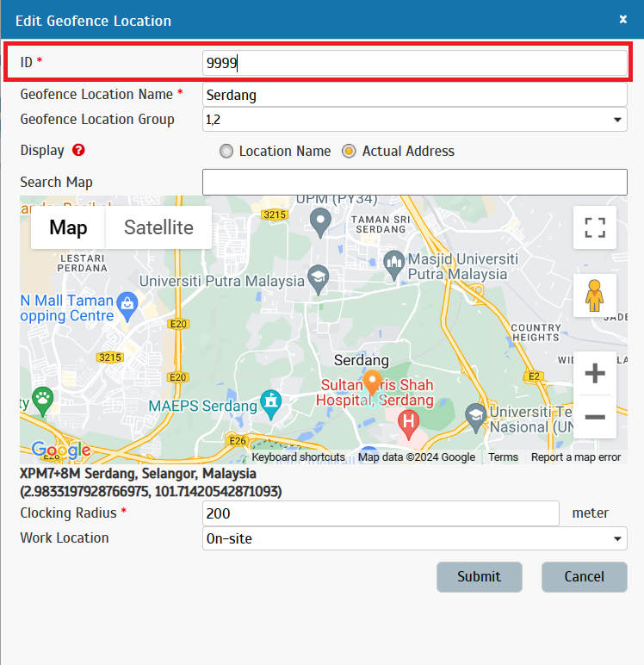Toggle fullscreen map view
Screen dimensions: 644x665
[x=595, y=227]
